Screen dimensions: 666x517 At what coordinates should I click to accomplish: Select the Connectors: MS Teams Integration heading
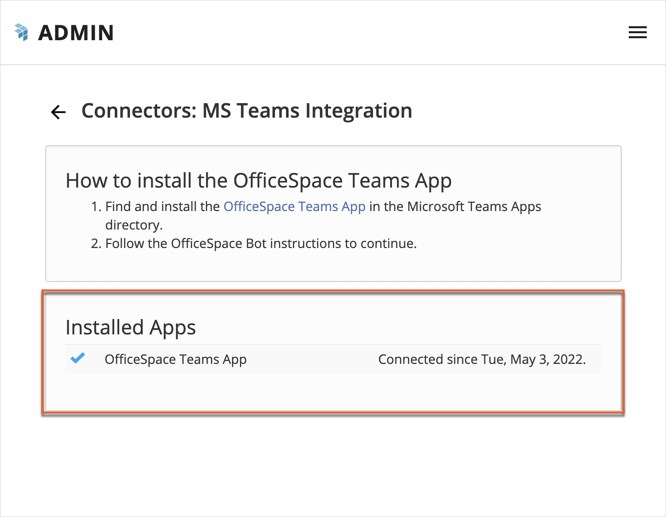[x=247, y=111]
